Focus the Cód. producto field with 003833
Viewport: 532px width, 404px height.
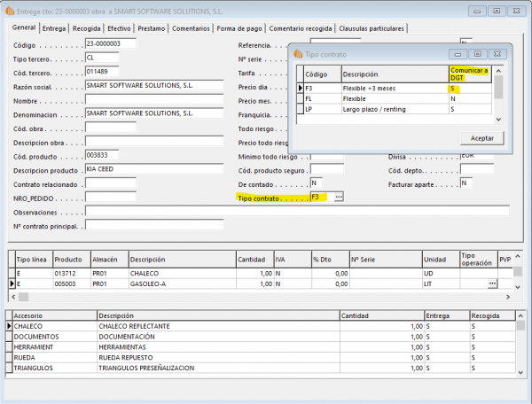101,155
